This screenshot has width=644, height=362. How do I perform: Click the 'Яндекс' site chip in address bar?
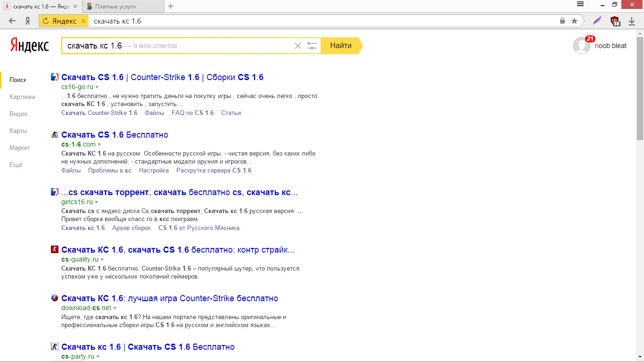pos(64,21)
